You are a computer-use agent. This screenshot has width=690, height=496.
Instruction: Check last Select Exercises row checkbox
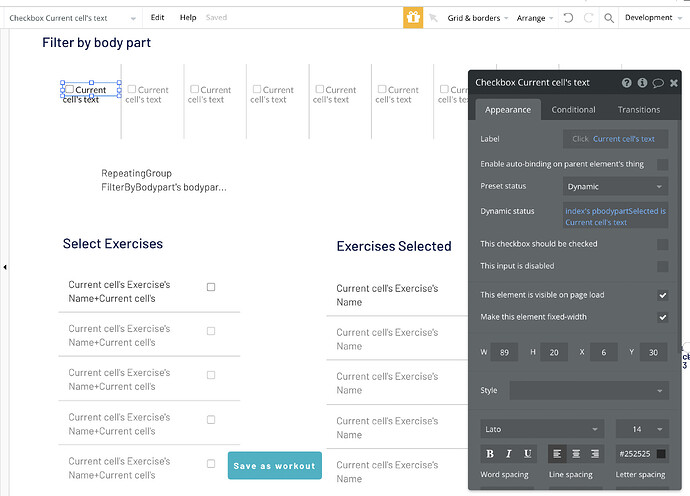[x=211, y=463]
